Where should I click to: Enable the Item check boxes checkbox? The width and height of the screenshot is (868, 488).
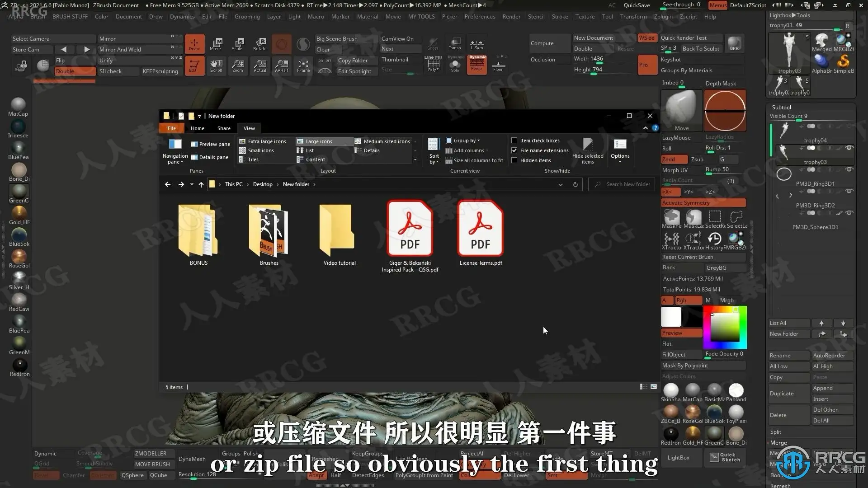(514, 141)
